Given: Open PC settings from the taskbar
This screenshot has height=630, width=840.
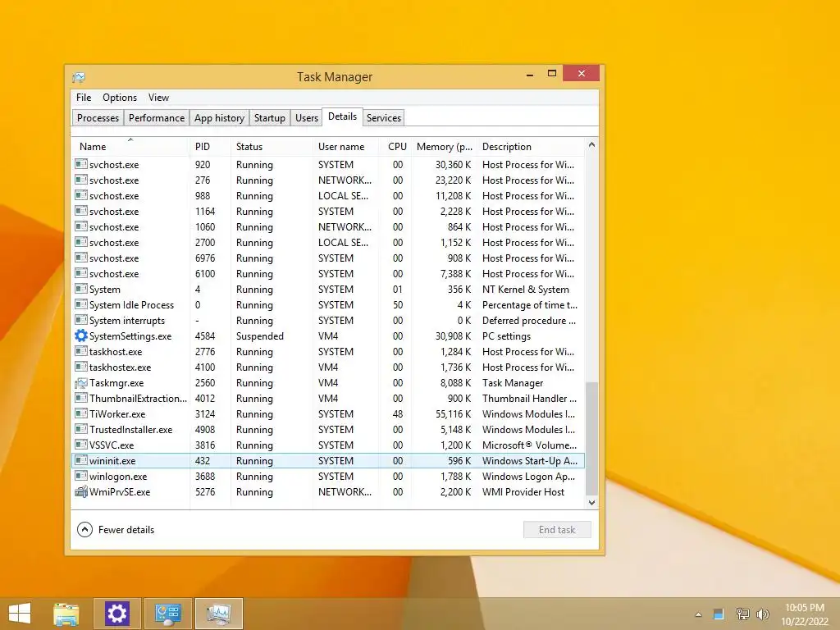Looking at the screenshot, I should click(117, 614).
